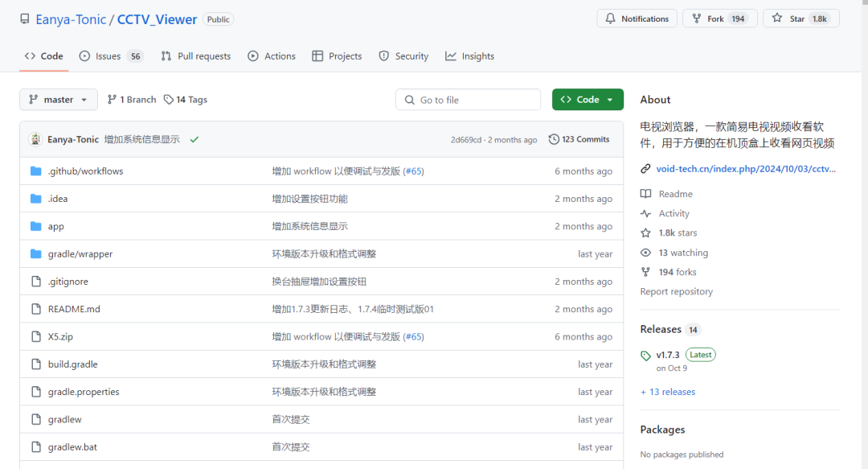Click the notifications bell icon

(610, 19)
